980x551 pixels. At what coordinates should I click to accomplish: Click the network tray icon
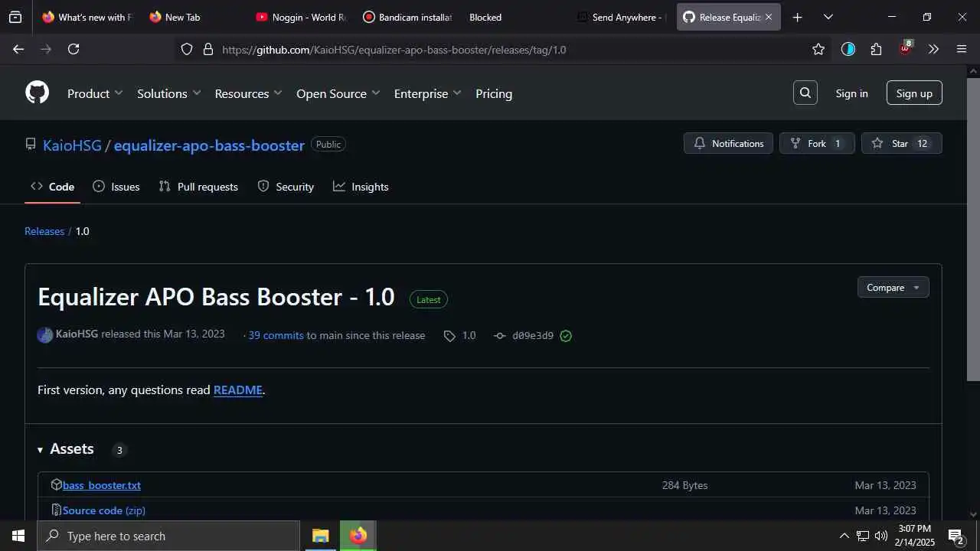point(863,536)
